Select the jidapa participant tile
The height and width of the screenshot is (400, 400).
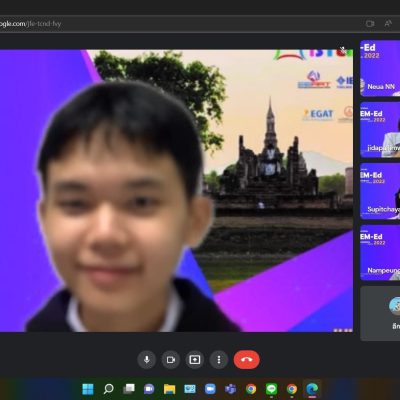[x=380, y=130]
